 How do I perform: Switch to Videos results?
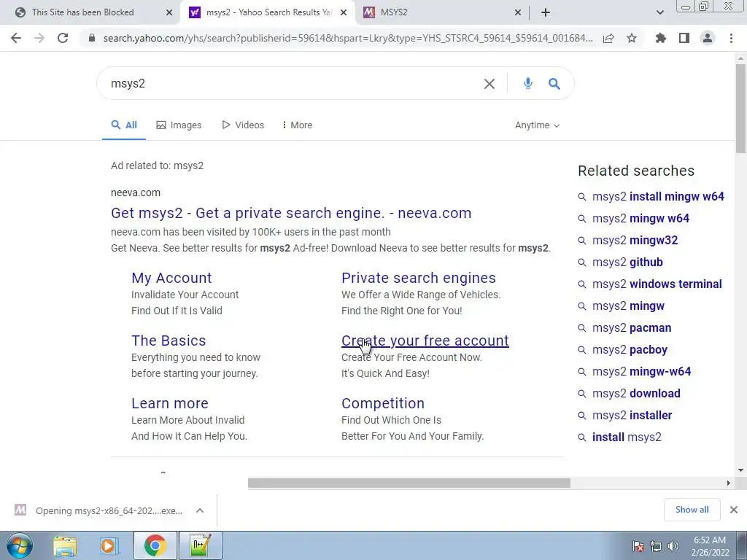[x=243, y=125]
